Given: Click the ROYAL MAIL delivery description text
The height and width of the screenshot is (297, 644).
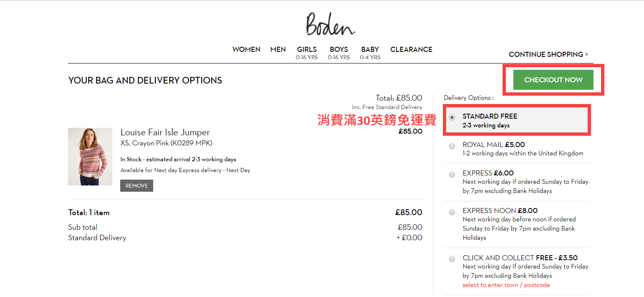Looking at the screenshot, I should coord(523,153).
